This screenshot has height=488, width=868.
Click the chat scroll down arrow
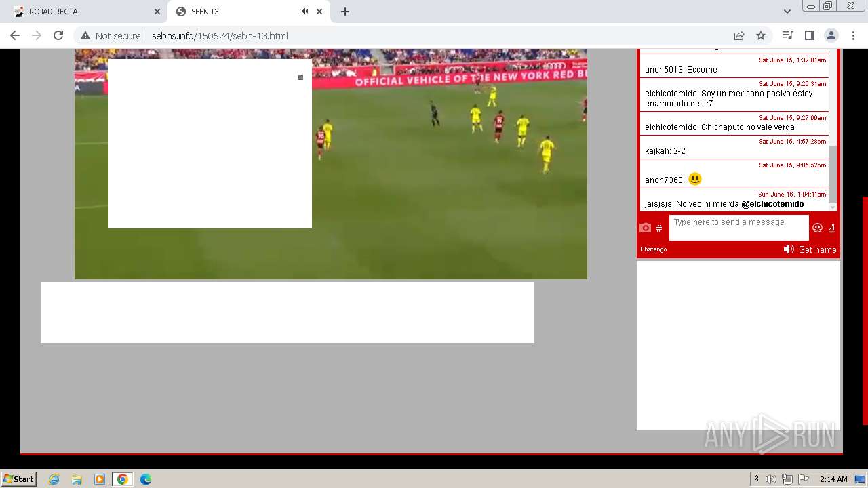click(x=833, y=207)
